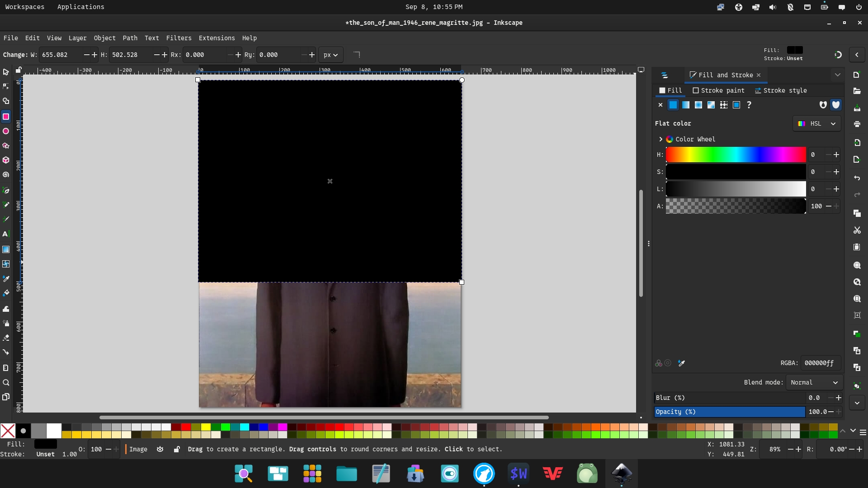The height and width of the screenshot is (488, 868).
Task: Click the Hue rainbow slider
Action: point(736,155)
